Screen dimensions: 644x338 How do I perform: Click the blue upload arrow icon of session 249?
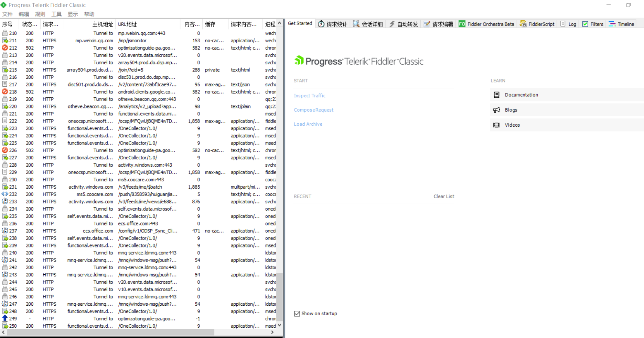click(x=5, y=318)
